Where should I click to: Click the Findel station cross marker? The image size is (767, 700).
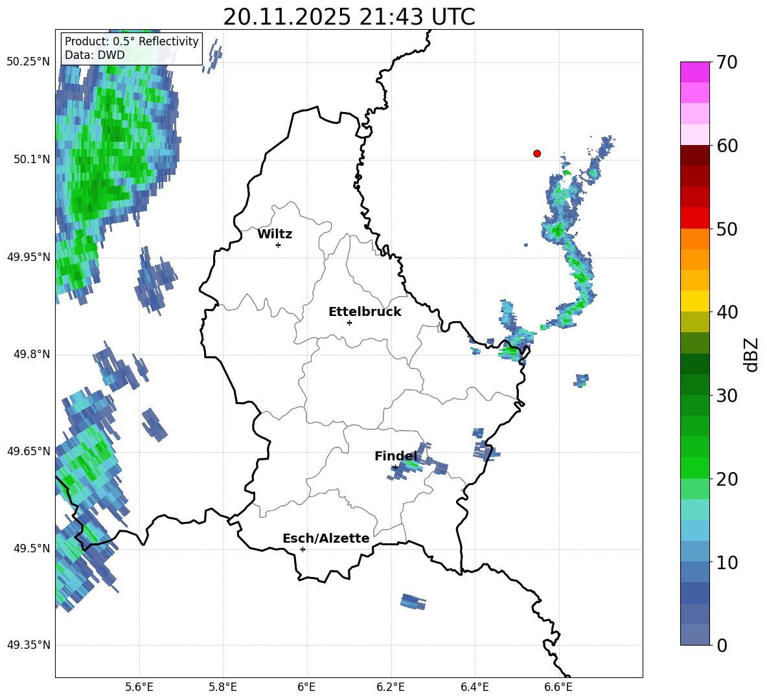(x=395, y=468)
